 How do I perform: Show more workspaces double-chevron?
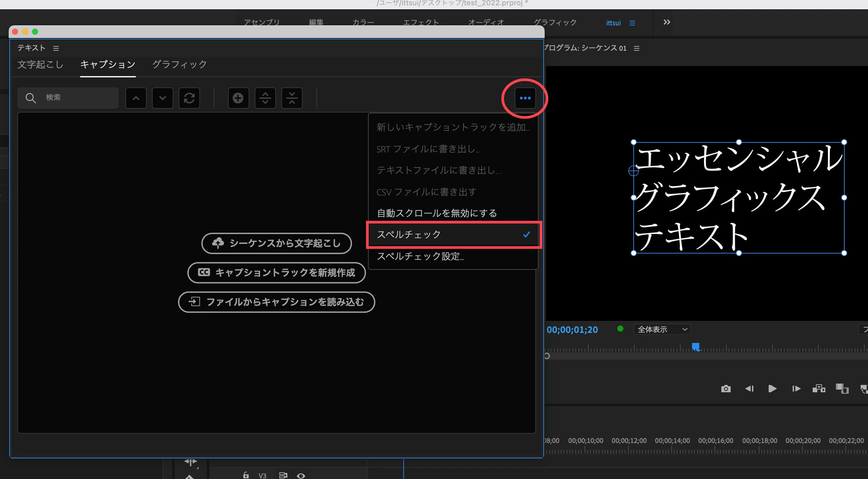tap(667, 22)
